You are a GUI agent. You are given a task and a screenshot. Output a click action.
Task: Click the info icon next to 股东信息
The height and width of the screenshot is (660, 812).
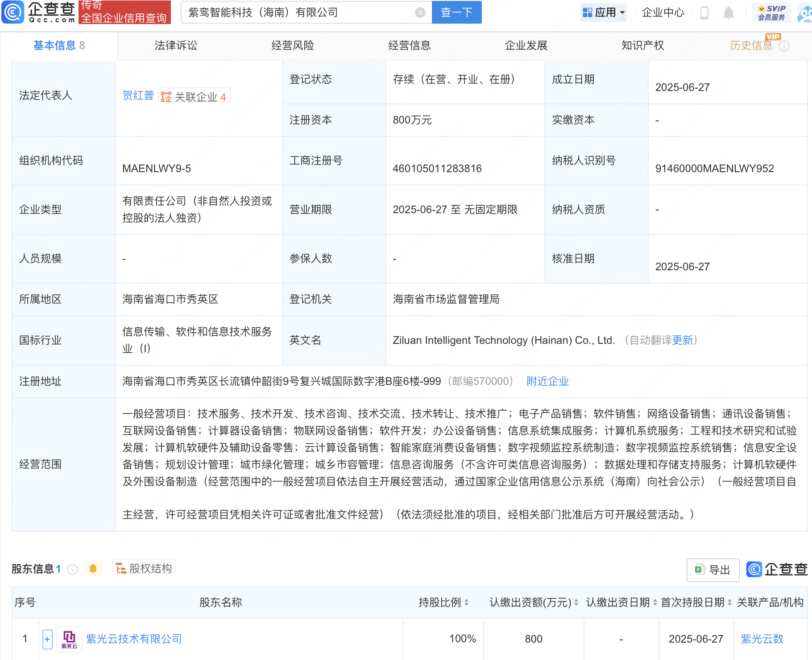pyautogui.click(x=72, y=569)
